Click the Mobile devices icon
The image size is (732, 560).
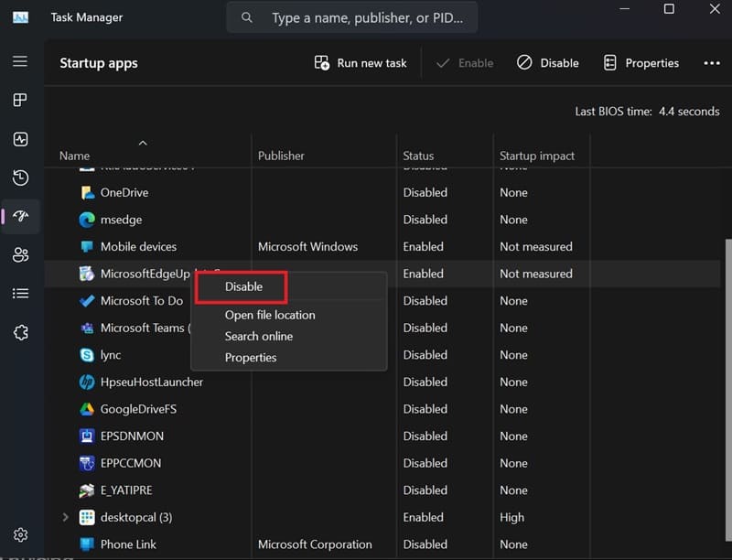click(x=87, y=246)
